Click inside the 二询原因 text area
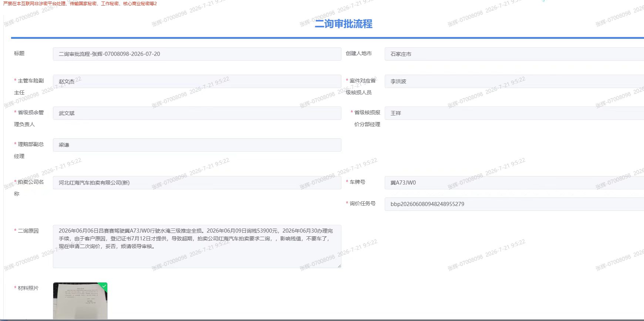 click(x=197, y=246)
